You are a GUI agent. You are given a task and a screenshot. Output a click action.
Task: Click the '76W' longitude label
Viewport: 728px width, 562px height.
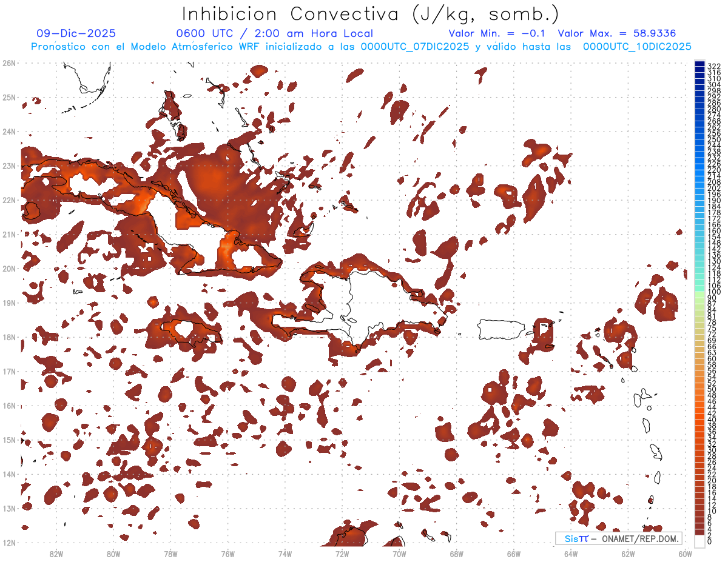coord(227,554)
